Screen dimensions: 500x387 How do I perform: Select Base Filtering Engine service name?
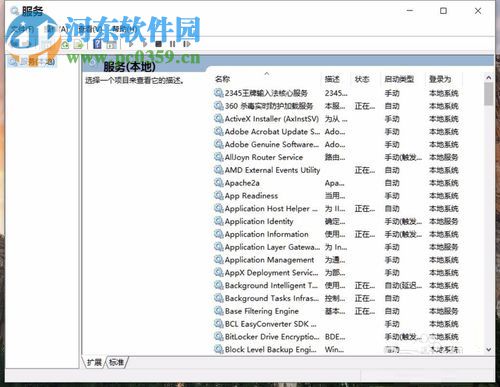tap(262, 311)
